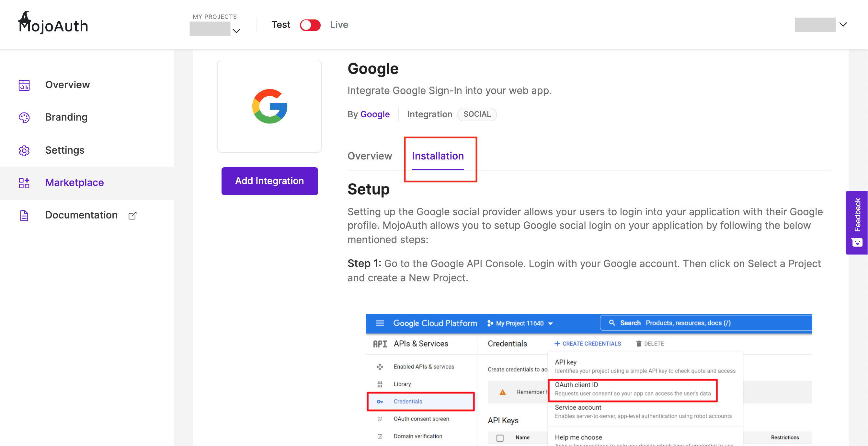Select the Installation tab
The width and height of the screenshot is (868, 446).
pyautogui.click(x=438, y=156)
